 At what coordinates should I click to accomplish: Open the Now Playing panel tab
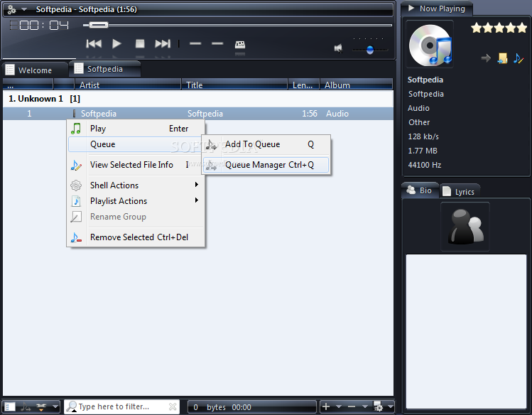pyautogui.click(x=437, y=9)
